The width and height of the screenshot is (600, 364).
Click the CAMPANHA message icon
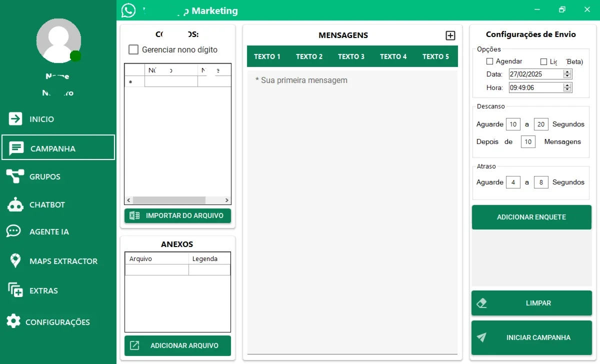click(16, 148)
